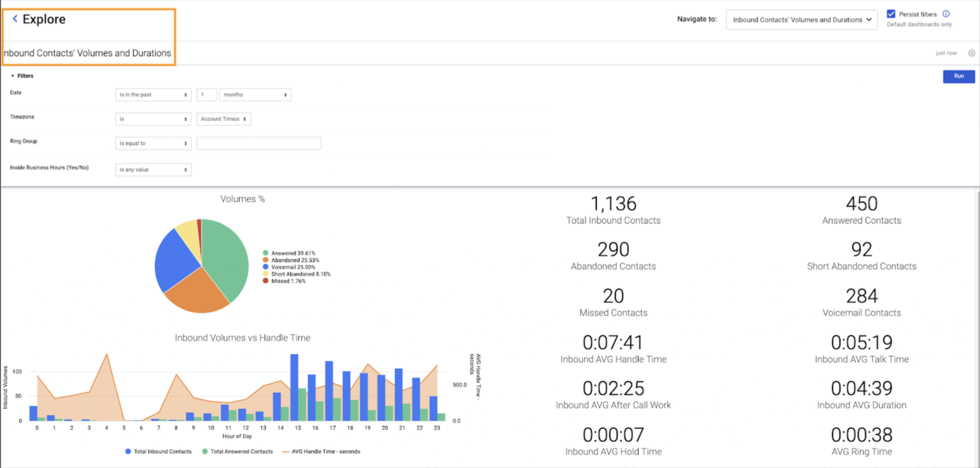The height and width of the screenshot is (468, 980).
Task: Toggle the Short Abandoned legend entry
Action: click(x=265, y=274)
